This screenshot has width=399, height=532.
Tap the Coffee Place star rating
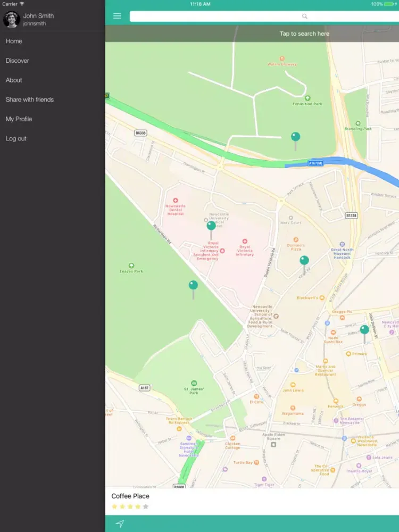coord(130,506)
